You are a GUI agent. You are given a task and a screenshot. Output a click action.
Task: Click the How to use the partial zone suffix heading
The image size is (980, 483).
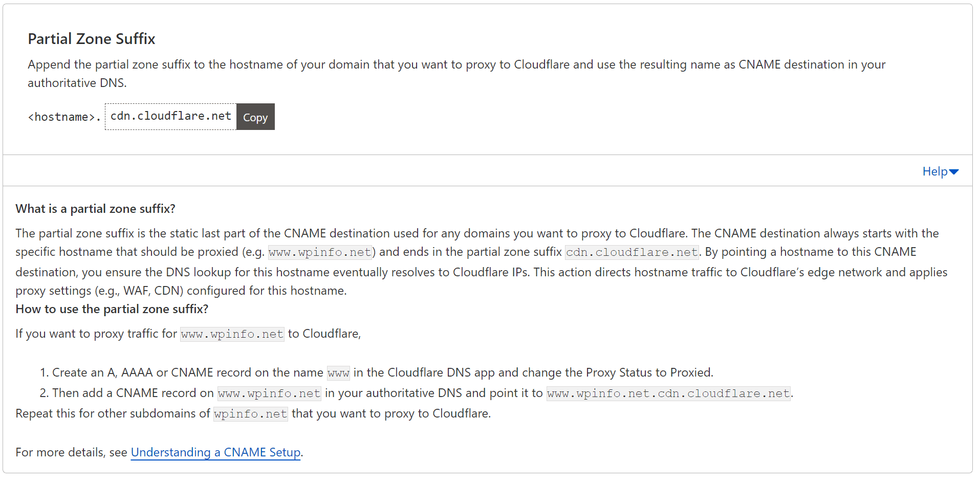[x=112, y=309]
